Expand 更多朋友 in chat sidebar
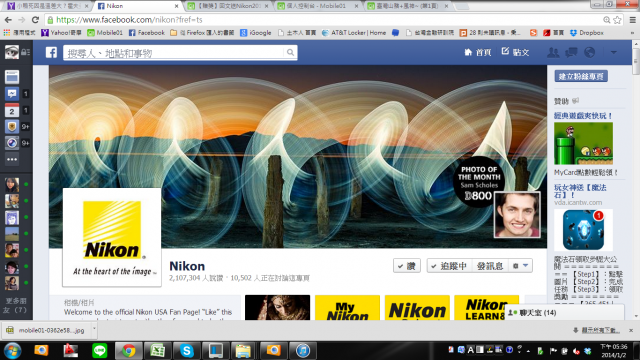Image resolution: width=640 pixels, height=360 pixels. [x=16, y=305]
